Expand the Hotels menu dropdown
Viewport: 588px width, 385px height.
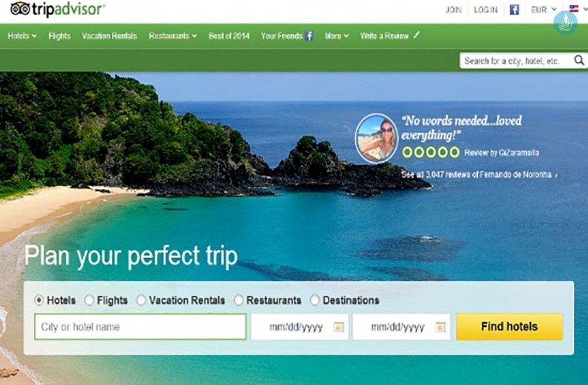22,36
